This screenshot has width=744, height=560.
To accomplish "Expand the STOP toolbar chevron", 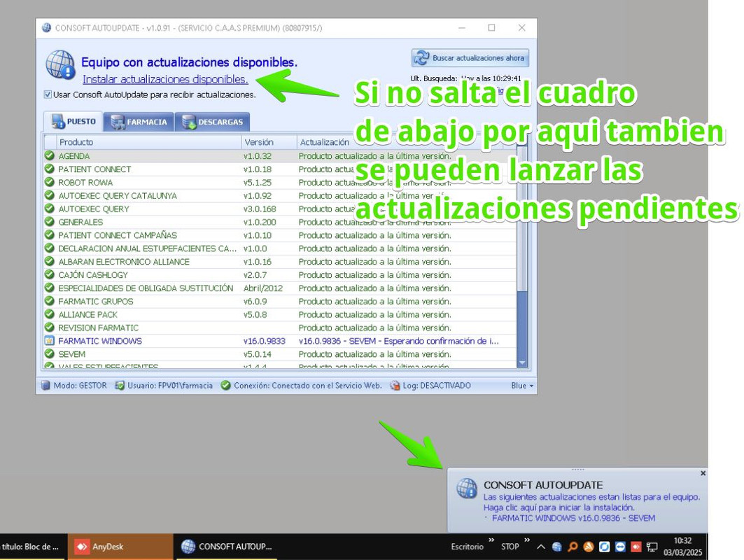I will click(527, 540).
